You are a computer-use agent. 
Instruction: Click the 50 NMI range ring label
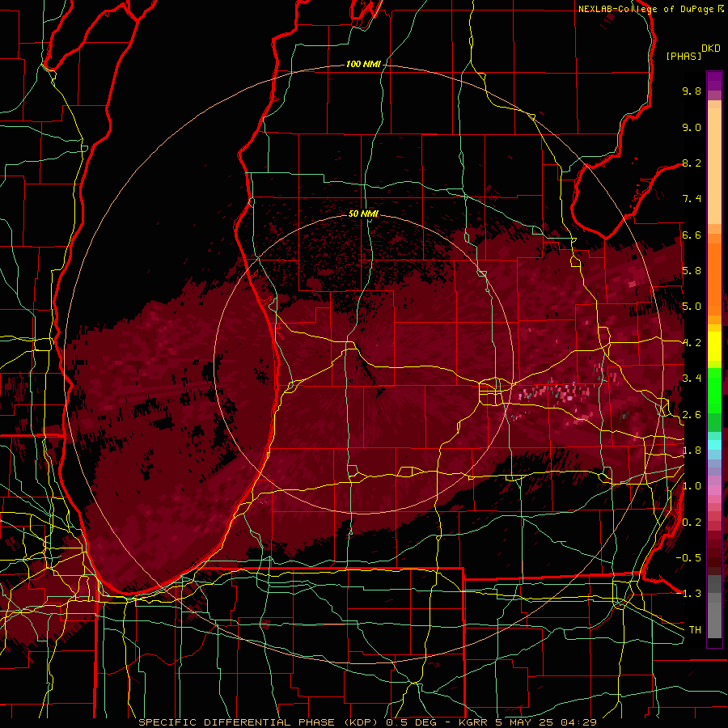coord(363,214)
